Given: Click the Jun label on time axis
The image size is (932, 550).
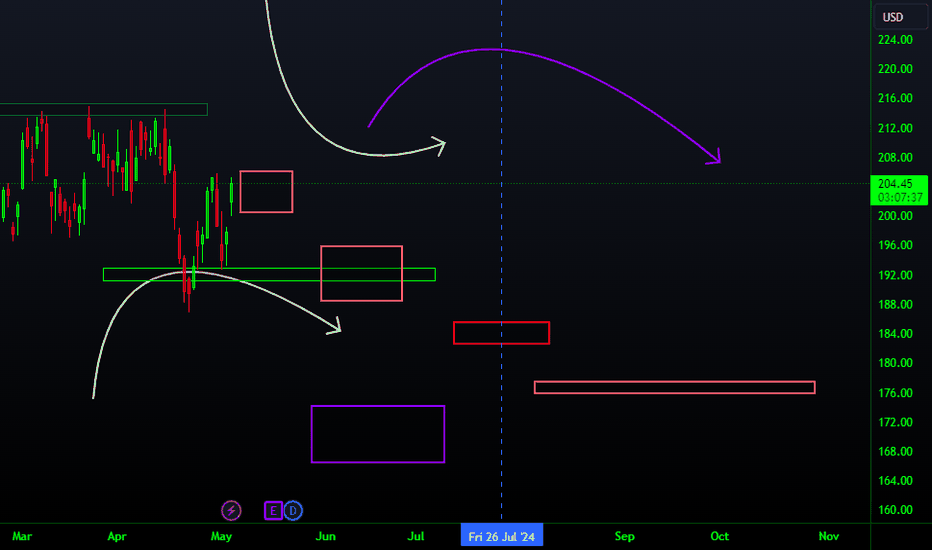Looking at the screenshot, I should [x=326, y=536].
